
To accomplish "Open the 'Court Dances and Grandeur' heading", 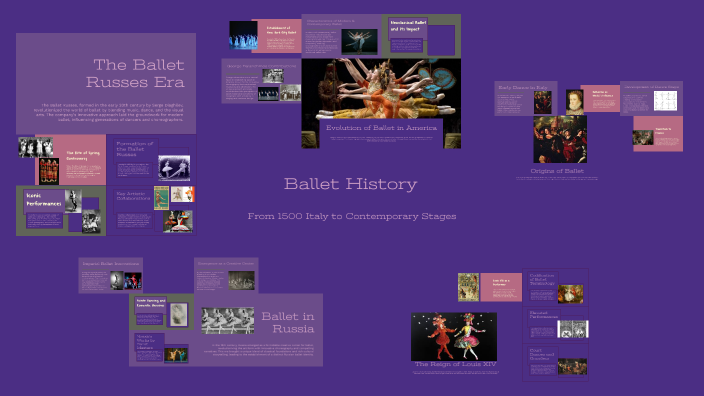I will pyautogui.click(x=541, y=354).
